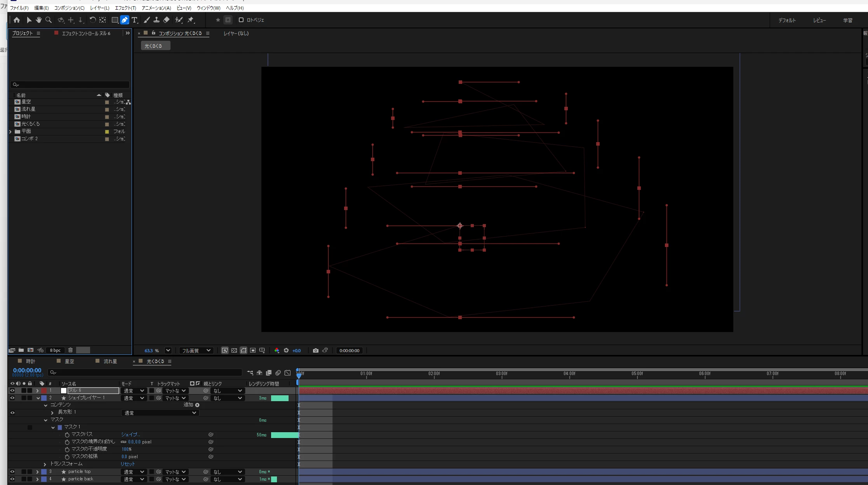Screen dimensions: 868x485
Task: Switch to the レビュー workspace
Action: 819,20
